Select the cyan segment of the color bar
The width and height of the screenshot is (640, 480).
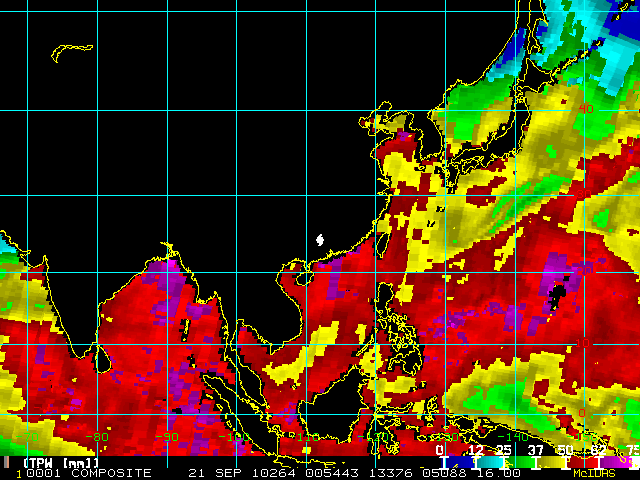click(x=490, y=462)
